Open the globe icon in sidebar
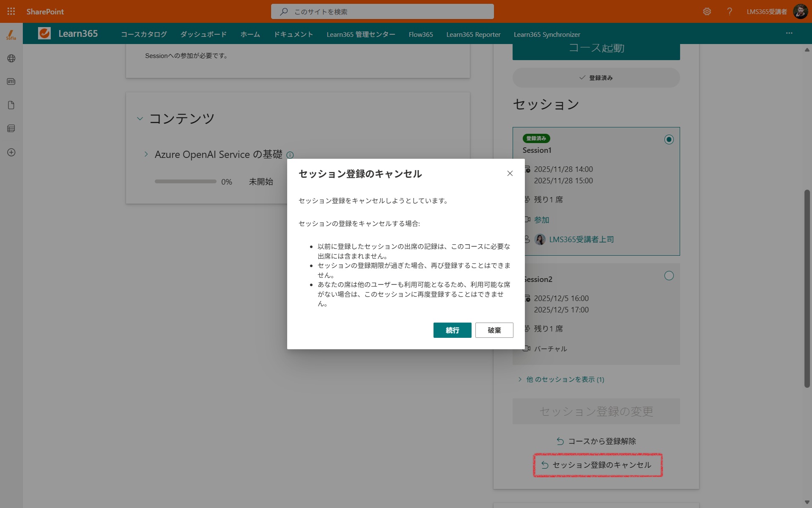 pos(11,58)
